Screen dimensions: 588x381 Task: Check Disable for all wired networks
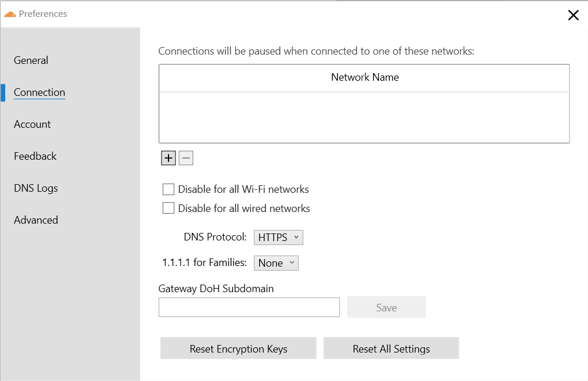(168, 209)
